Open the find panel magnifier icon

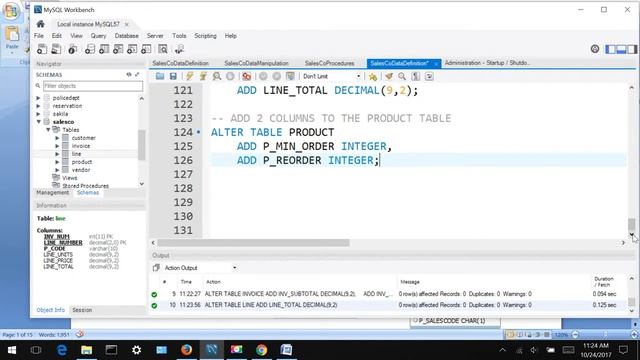(x=402, y=76)
